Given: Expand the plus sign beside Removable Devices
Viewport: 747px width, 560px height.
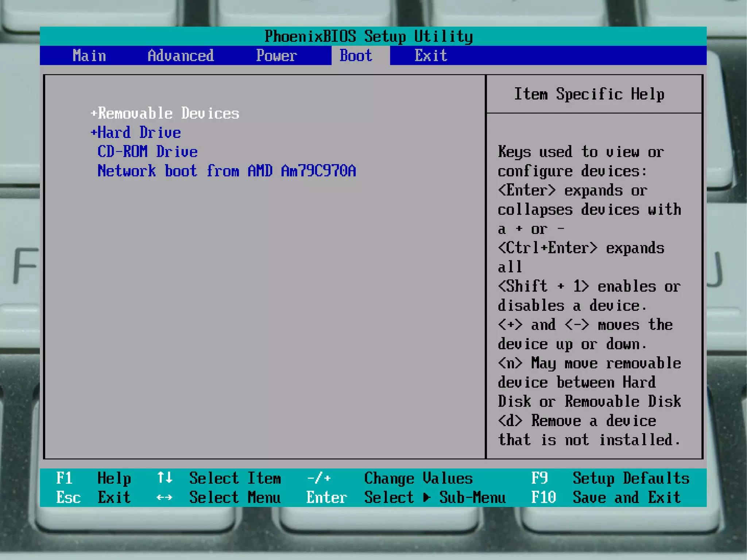Looking at the screenshot, I should [94, 113].
